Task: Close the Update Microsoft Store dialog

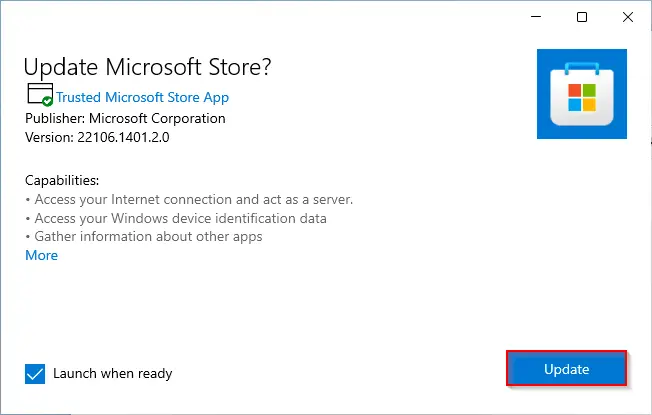Action: 628,17
